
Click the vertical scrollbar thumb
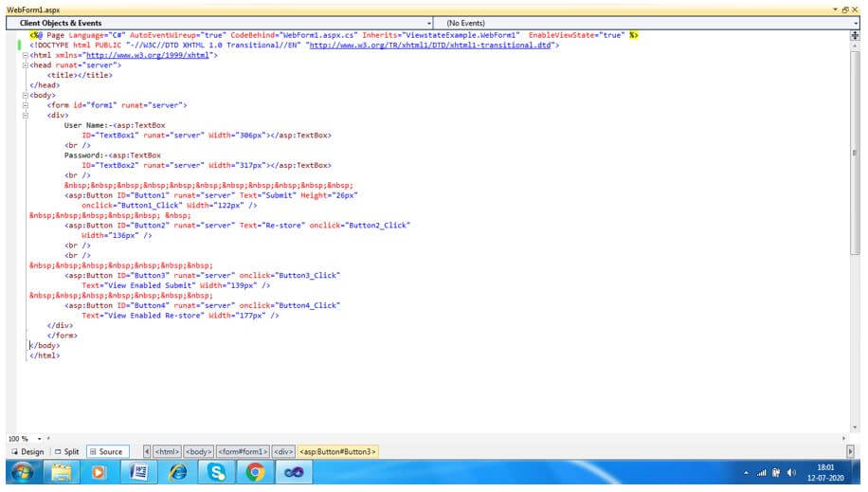point(855,153)
